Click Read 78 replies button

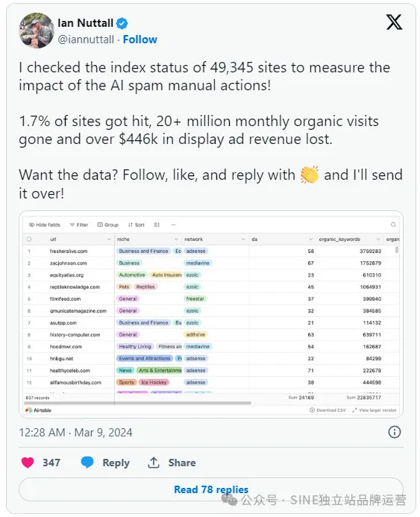[211, 489]
